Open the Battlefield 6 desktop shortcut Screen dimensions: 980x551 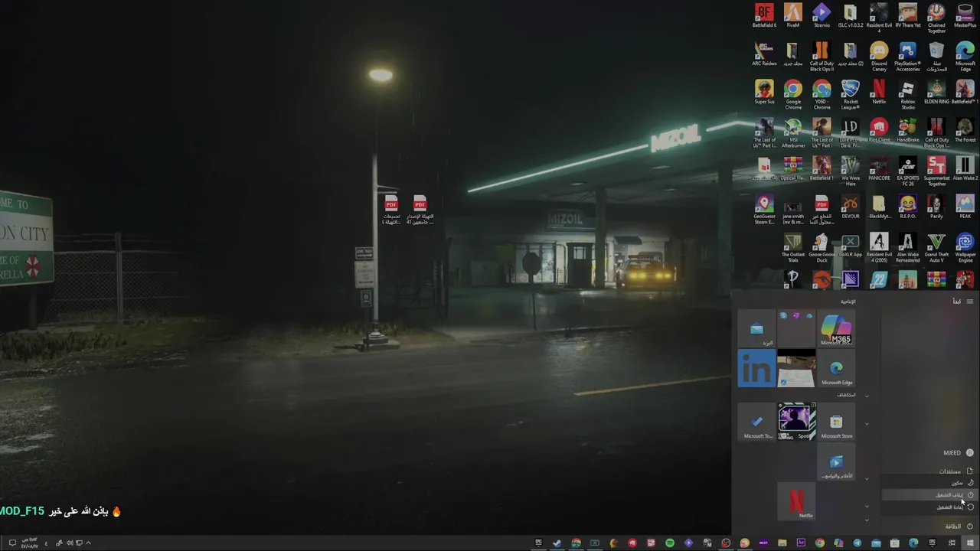coord(764,15)
